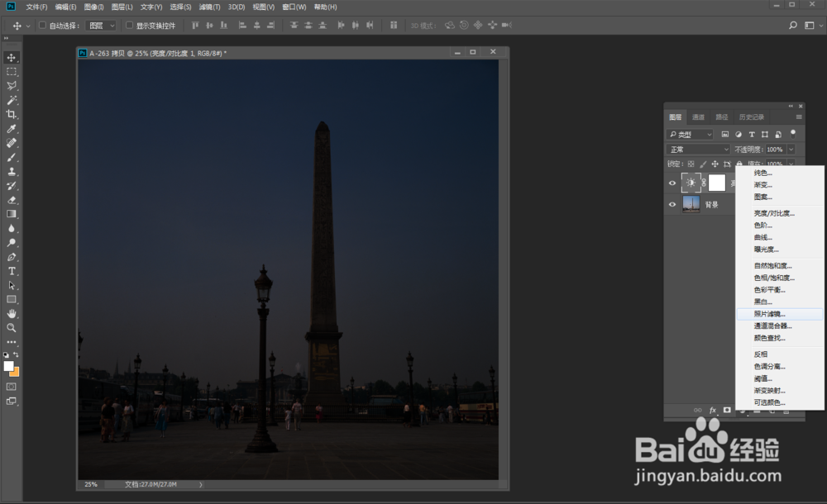The width and height of the screenshot is (827, 504).
Task: Select the Rectangular Marquee tool
Action: click(x=11, y=72)
